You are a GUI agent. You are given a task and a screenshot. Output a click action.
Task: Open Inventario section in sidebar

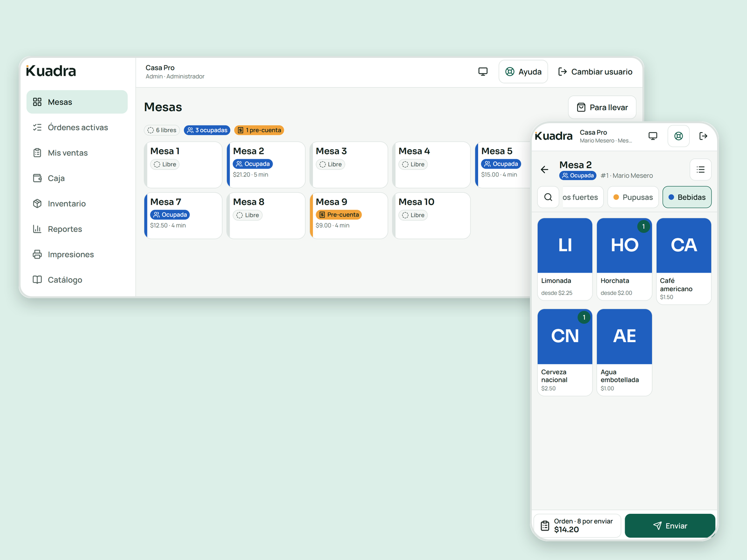[77, 204]
